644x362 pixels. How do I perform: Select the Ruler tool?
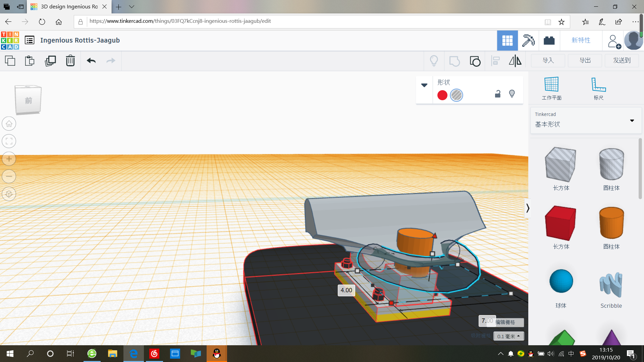[599, 88]
